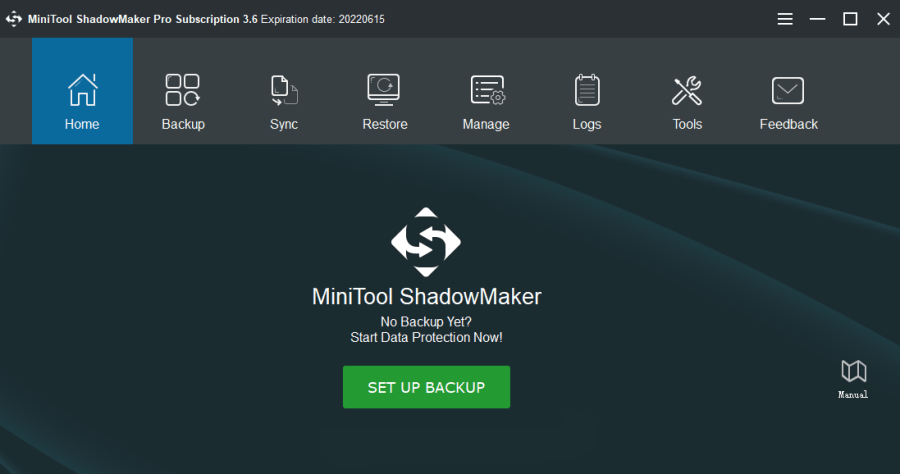View the Logs tab
900x474 pixels.
[x=587, y=91]
